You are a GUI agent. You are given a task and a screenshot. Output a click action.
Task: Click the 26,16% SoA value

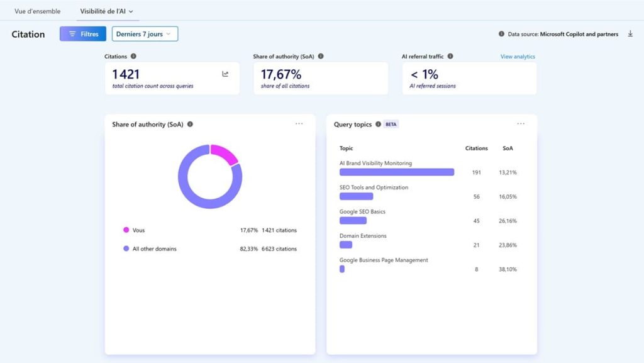[508, 221]
